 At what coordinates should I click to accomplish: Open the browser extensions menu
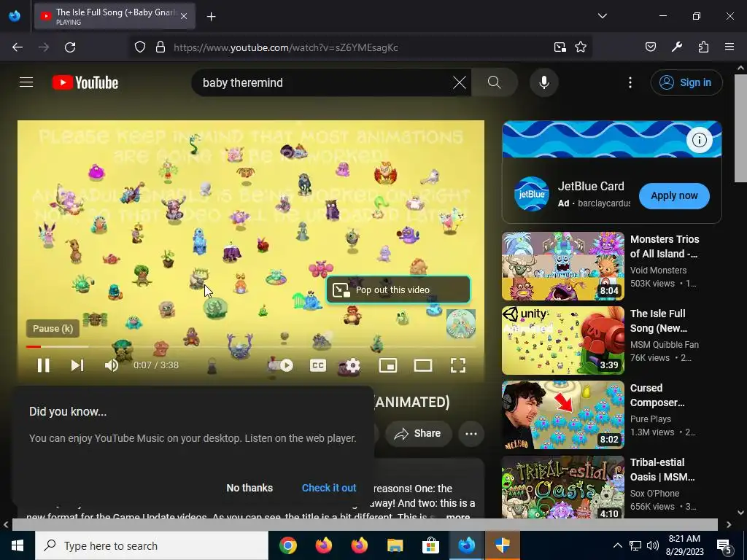coord(703,47)
